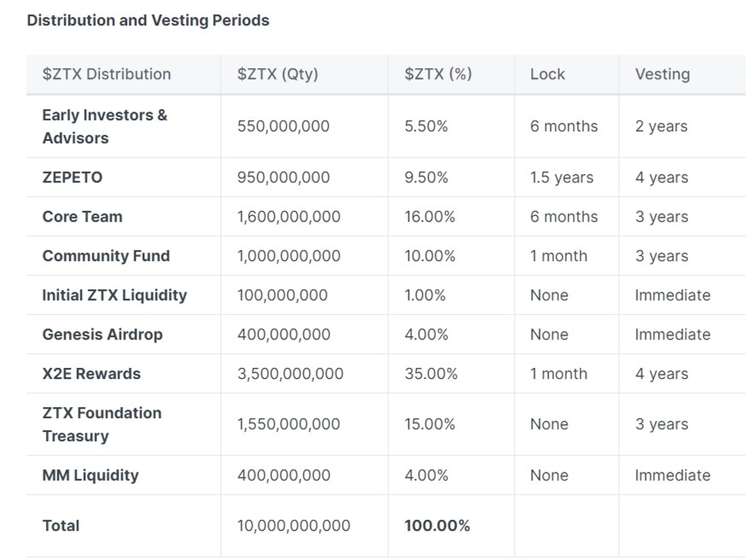Image resolution: width=756 pixels, height=560 pixels.
Task: Click the $ZTX Distribution column header
Action: point(106,74)
